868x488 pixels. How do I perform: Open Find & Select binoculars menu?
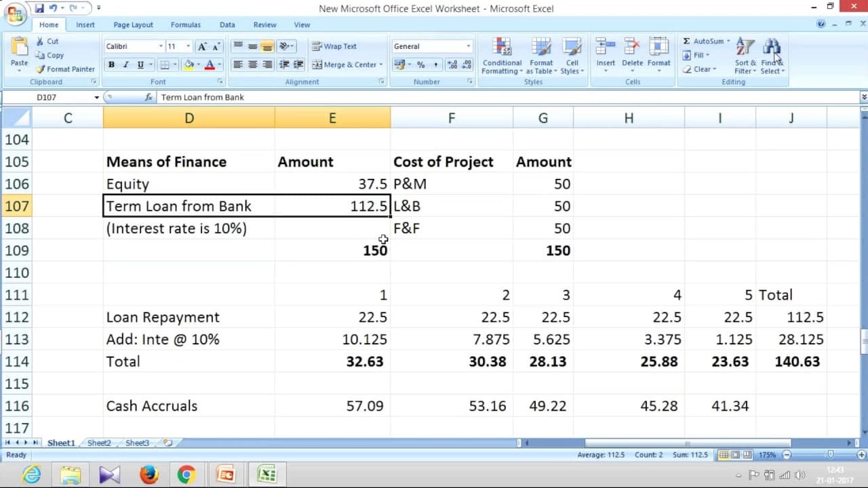click(x=772, y=56)
